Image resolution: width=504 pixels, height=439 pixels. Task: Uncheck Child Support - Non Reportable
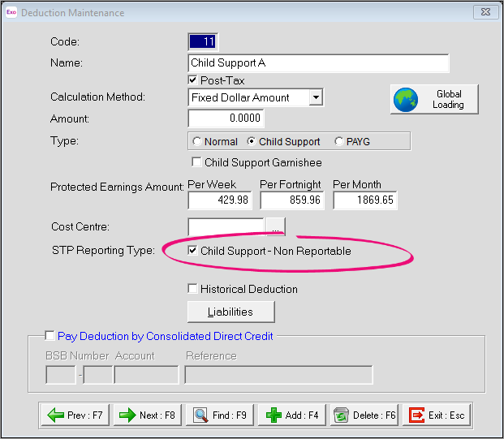tap(193, 251)
